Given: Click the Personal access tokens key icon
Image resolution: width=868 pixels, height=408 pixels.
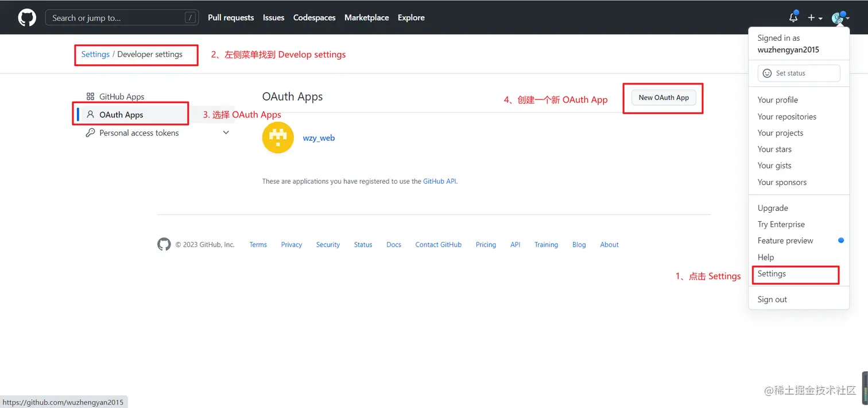Looking at the screenshot, I should tap(91, 133).
